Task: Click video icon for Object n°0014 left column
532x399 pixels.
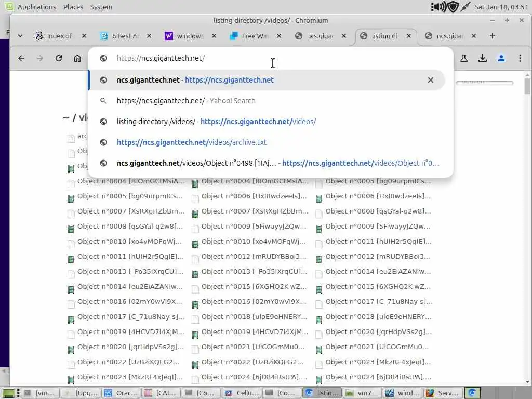Action: coord(71,289)
